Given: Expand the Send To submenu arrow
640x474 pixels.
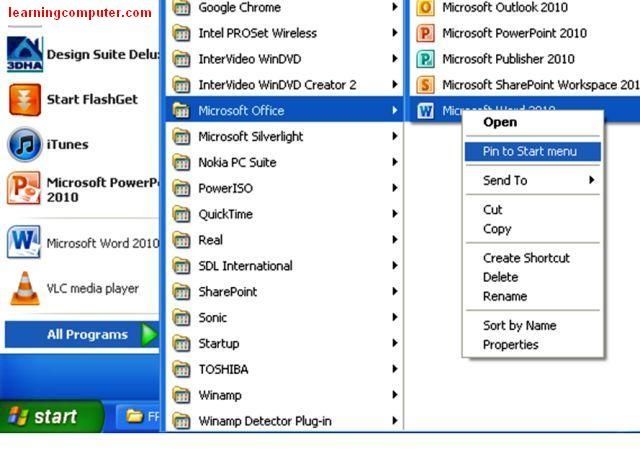Looking at the screenshot, I should [591, 180].
